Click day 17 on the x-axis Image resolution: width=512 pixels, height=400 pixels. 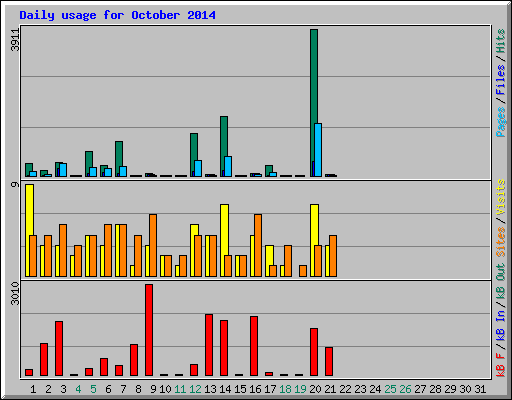270,389
